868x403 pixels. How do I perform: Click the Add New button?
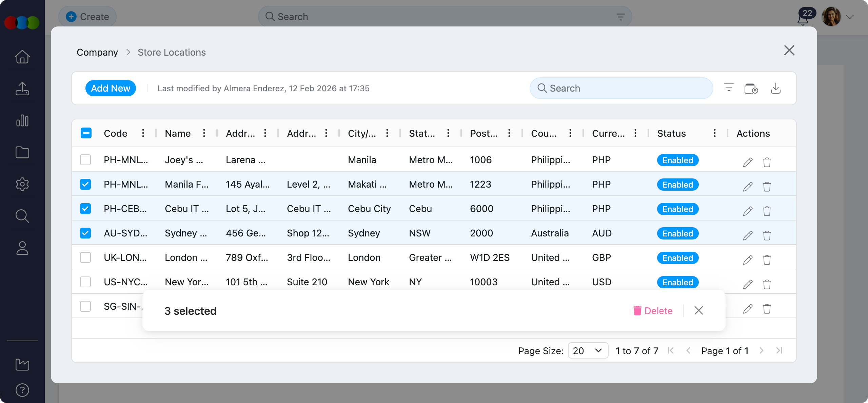pos(111,88)
